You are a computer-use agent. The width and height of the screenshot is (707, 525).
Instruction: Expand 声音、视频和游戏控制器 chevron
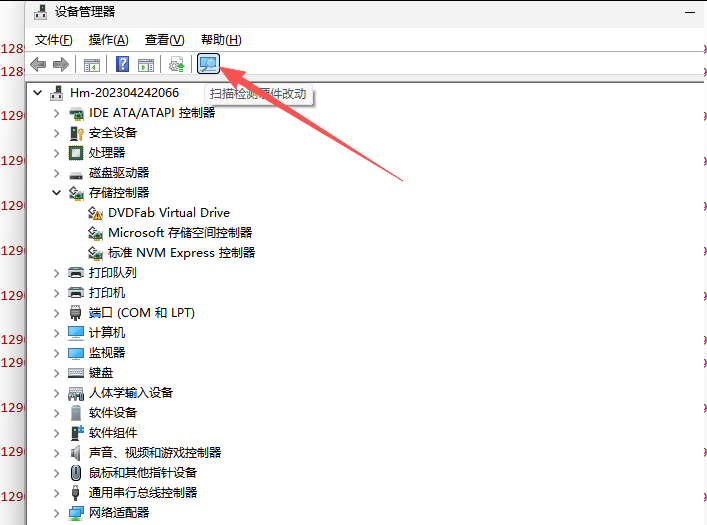(56, 453)
